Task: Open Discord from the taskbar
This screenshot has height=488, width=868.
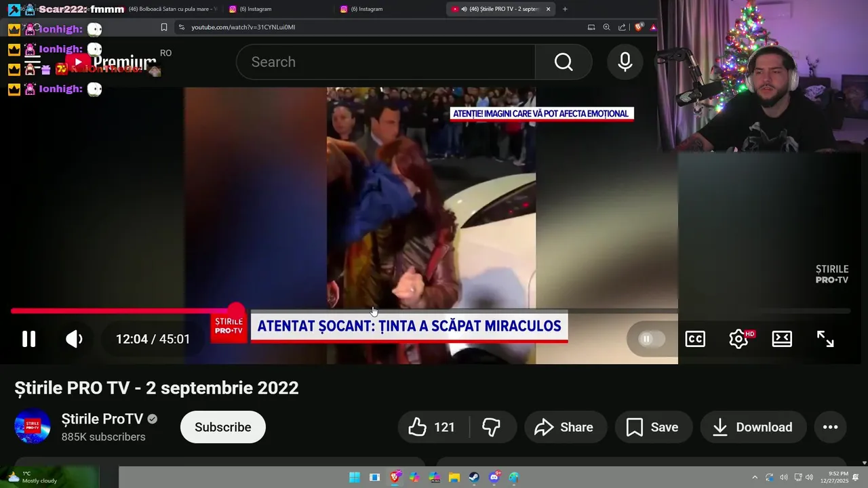Action: coord(494,477)
